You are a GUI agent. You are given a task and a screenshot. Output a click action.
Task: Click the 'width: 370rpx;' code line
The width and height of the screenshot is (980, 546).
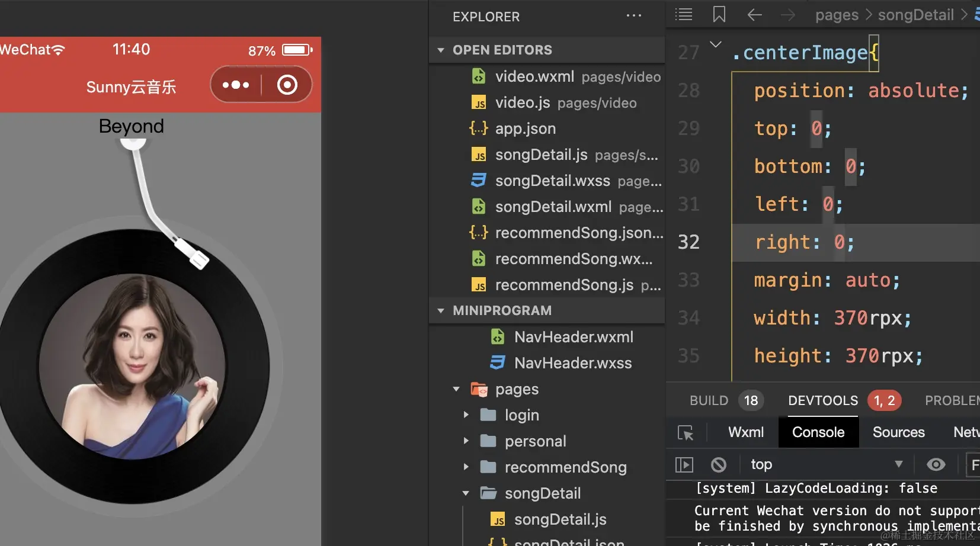click(832, 318)
